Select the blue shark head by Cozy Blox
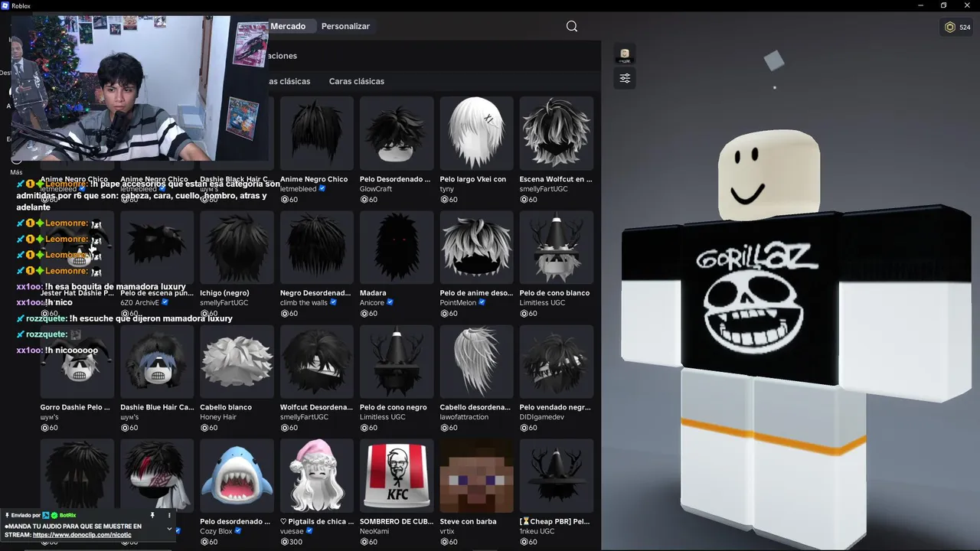This screenshot has height=551, width=980. click(237, 475)
